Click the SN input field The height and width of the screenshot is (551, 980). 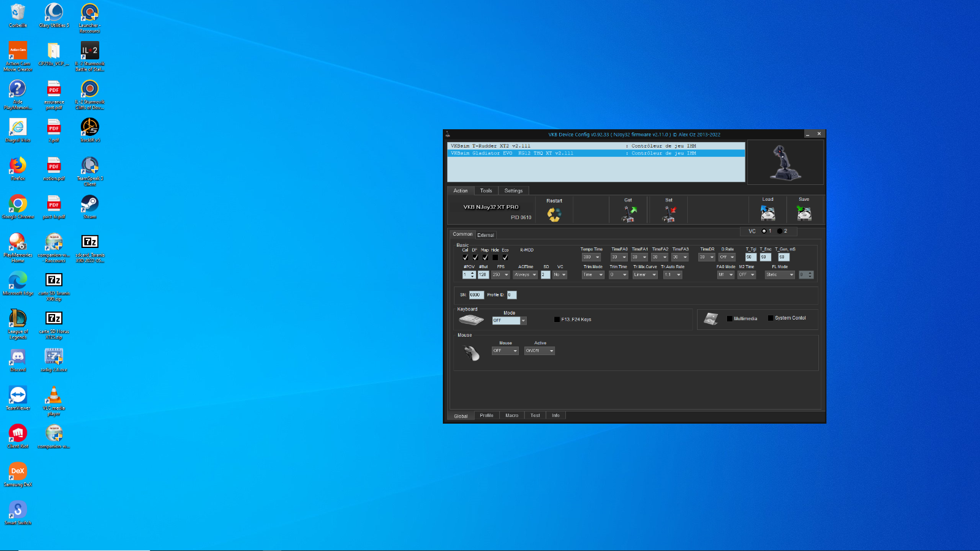477,295
